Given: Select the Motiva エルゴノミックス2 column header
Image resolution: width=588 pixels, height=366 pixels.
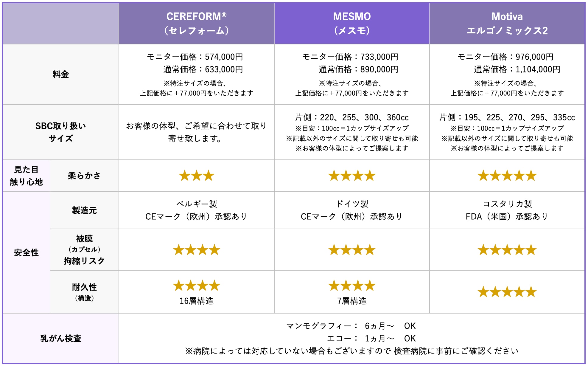Looking at the screenshot, I should tap(507, 24).
